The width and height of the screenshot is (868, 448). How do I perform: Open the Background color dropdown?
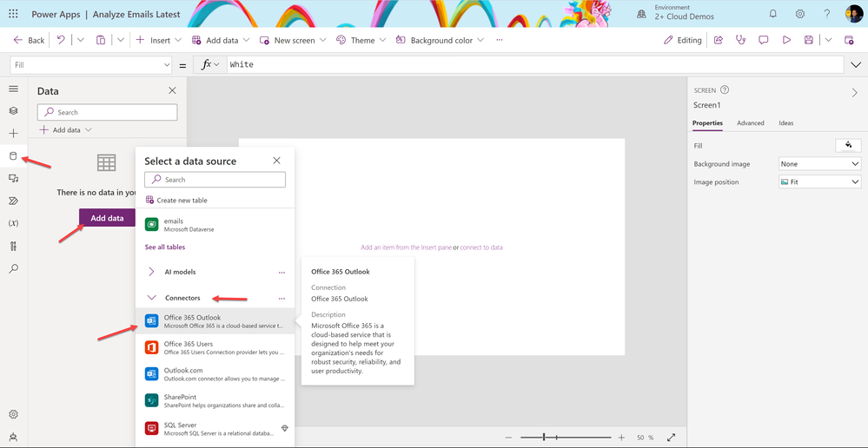(x=441, y=40)
